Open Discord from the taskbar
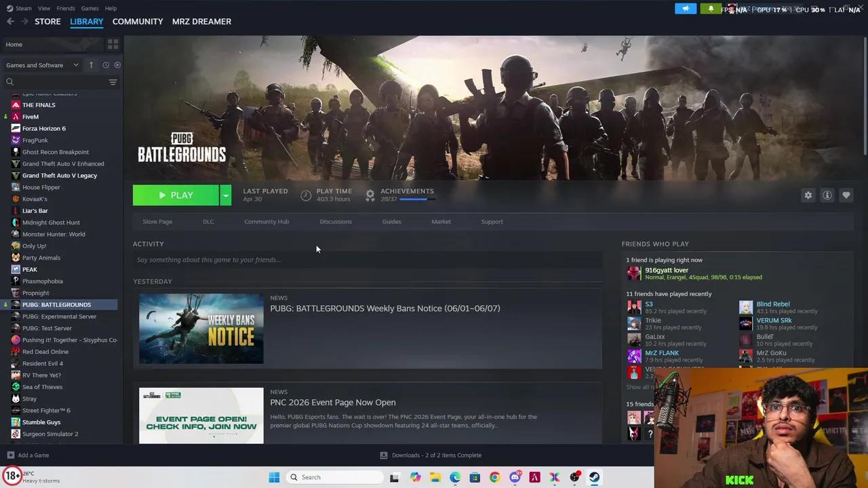Screen dimensions: 868x488 515,477
